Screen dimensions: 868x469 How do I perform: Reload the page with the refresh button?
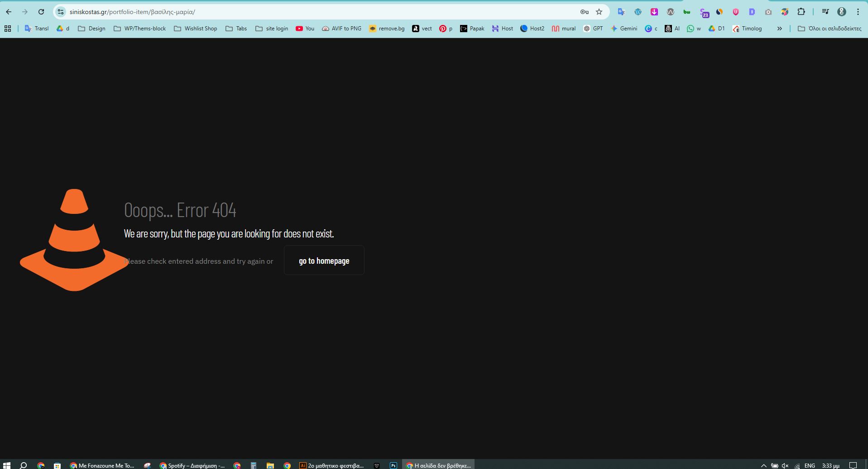tap(41, 12)
